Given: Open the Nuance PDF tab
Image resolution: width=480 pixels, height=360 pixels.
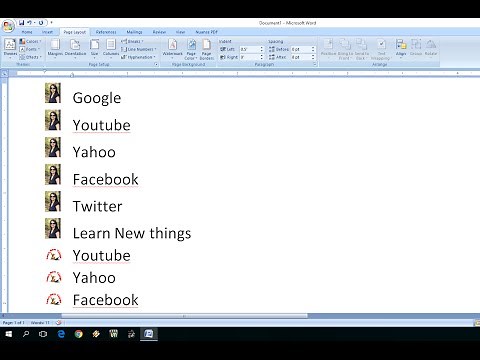Looking at the screenshot, I should (x=206, y=32).
